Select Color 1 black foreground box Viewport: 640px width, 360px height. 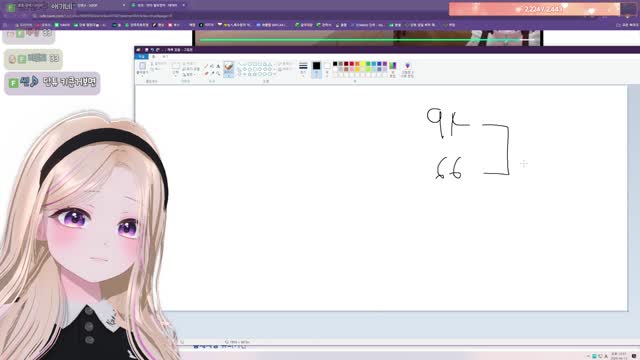[x=316, y=69]
